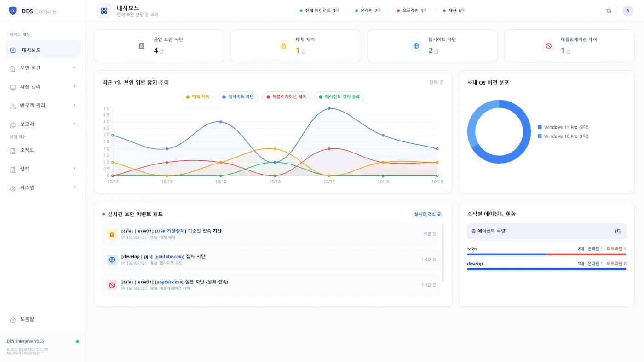This screenshot has height=362, width=644.
Task: Click the building icon on 금일 보안 차단 card
Action: [x=142, y=46]
